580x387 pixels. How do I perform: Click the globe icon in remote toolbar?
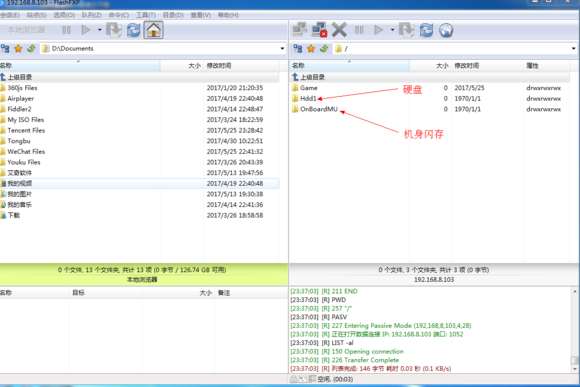coord(446,30)
